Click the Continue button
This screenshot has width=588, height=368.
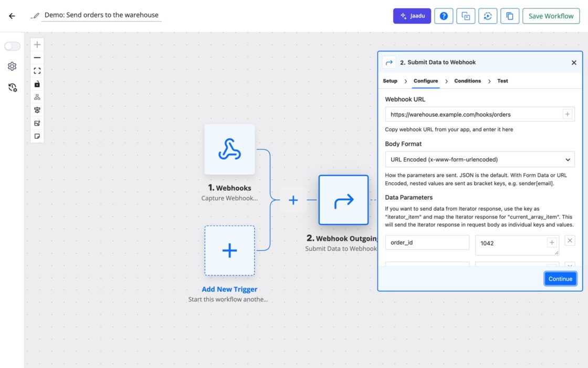point(560,279)
